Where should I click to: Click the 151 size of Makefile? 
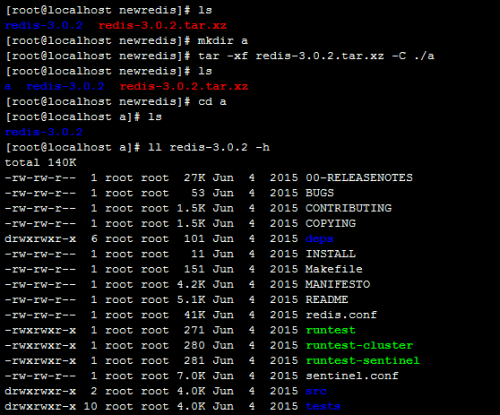pyautogui.click(x=194, y=269)
